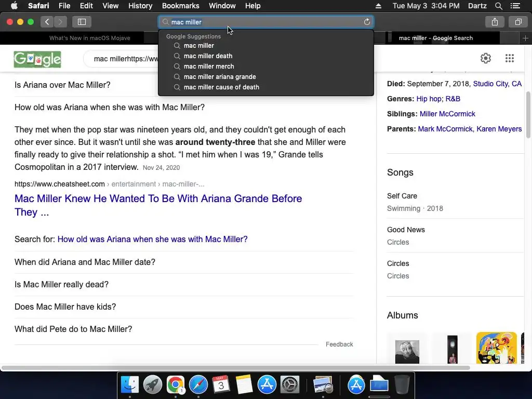The height and width of the screenshot is (399, 532).
Task: Show all tabs overview button
Action: [x=518, y=22]
